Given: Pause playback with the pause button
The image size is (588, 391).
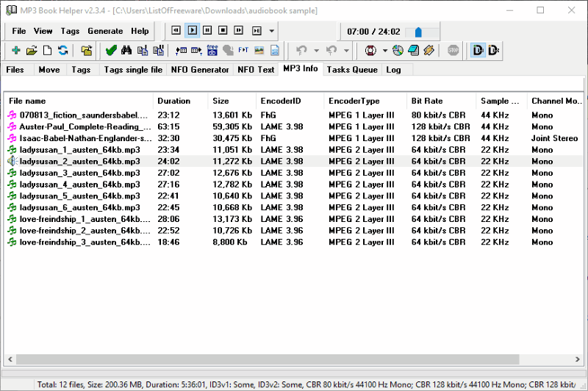Looking at the screenshot, I should click(x=207, y=30).
